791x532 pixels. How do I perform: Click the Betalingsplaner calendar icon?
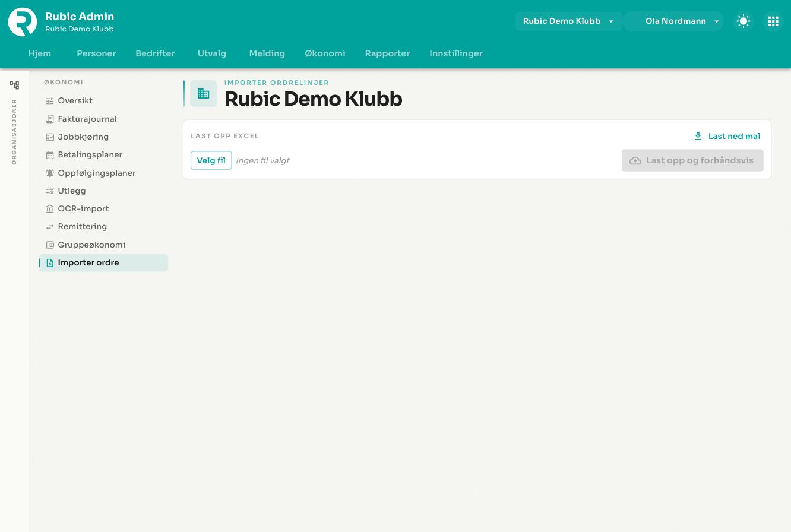(x=50, y=155)
